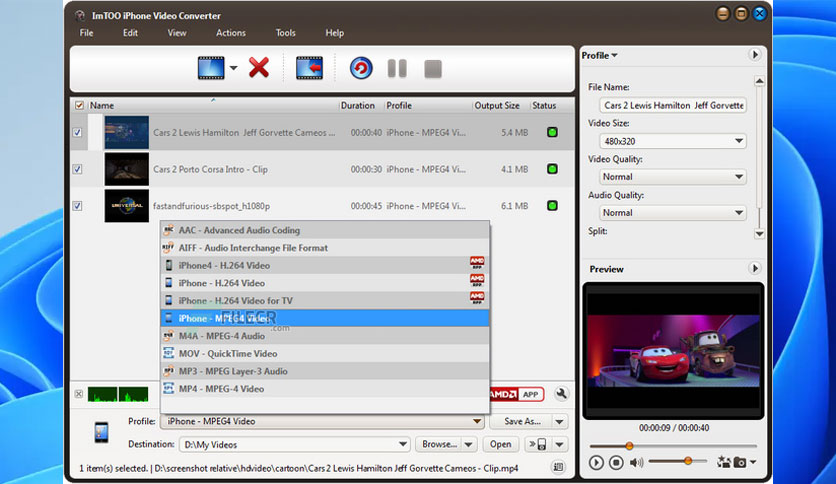Uncheck the fastandfurious-sbspot_h1080p file

(x=77, y=206)
